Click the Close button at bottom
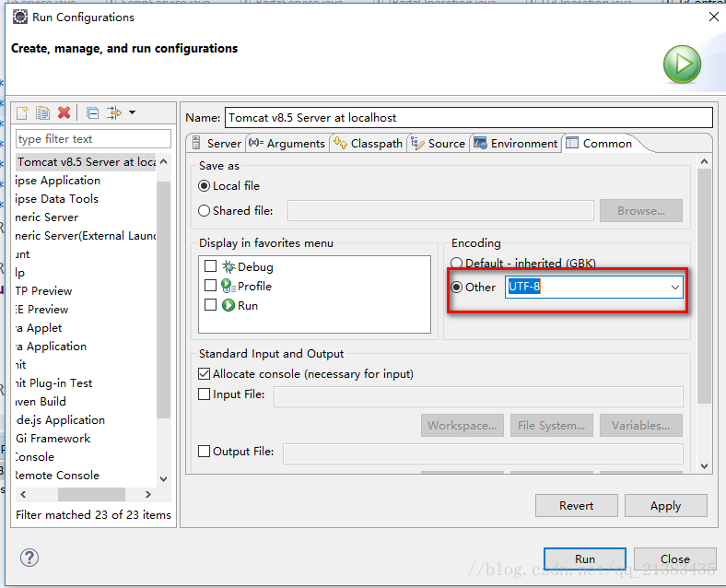The height and width of the screenshot is (588, 726). pos(674,559)
